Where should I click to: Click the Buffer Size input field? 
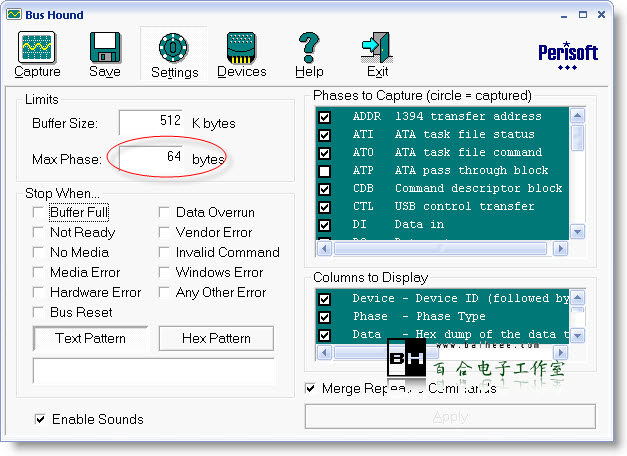point(152,122)
